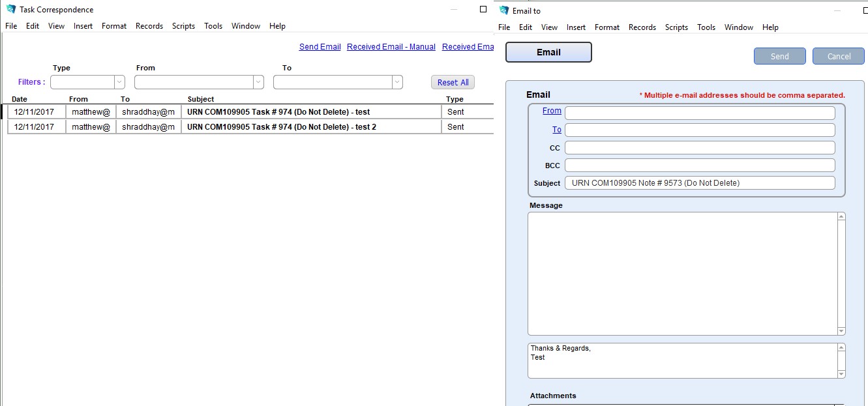The height and width of the screenshot is (406, 868).
Task: Select the email row with subject ending 'test 2'
Action: coord(281,127)
